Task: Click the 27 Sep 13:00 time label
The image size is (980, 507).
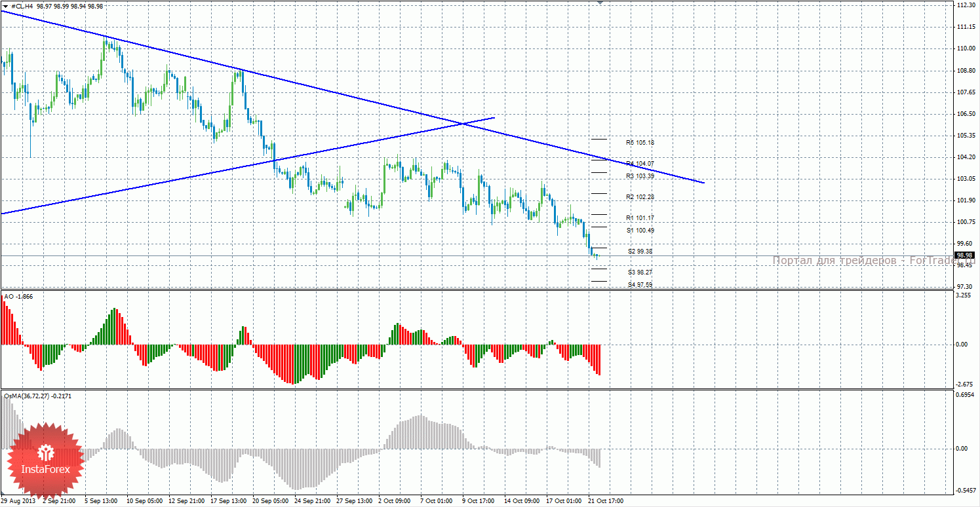Action: [355, 501]
